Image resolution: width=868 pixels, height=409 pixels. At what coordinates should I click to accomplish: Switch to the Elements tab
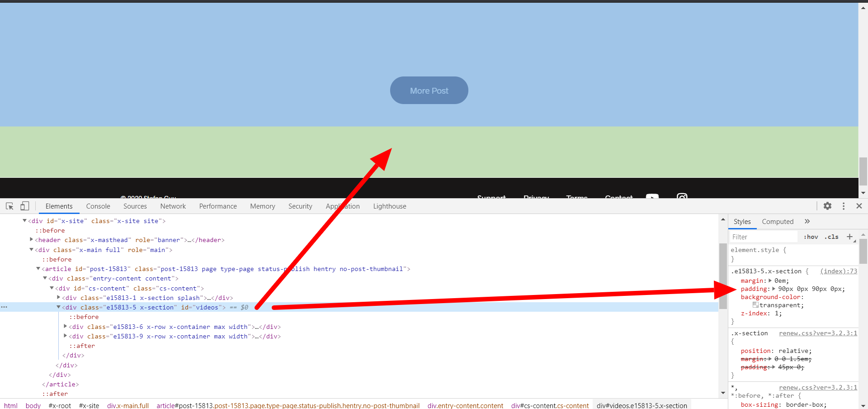tap(59, 206)
